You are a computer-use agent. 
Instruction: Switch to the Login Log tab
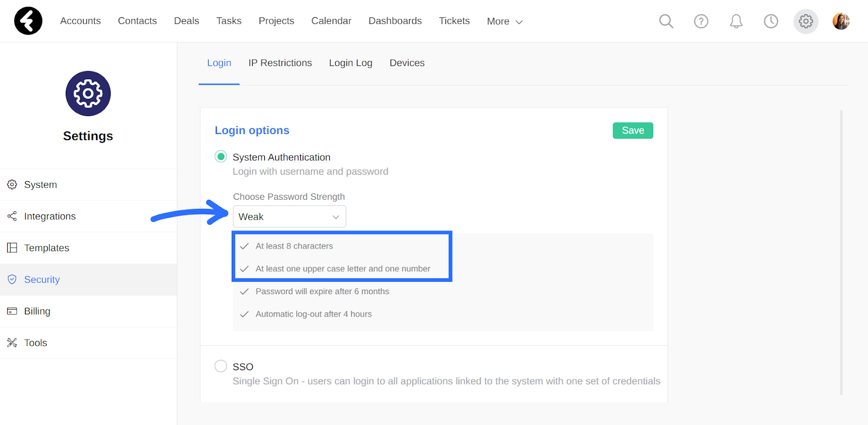tap(350, 63)
